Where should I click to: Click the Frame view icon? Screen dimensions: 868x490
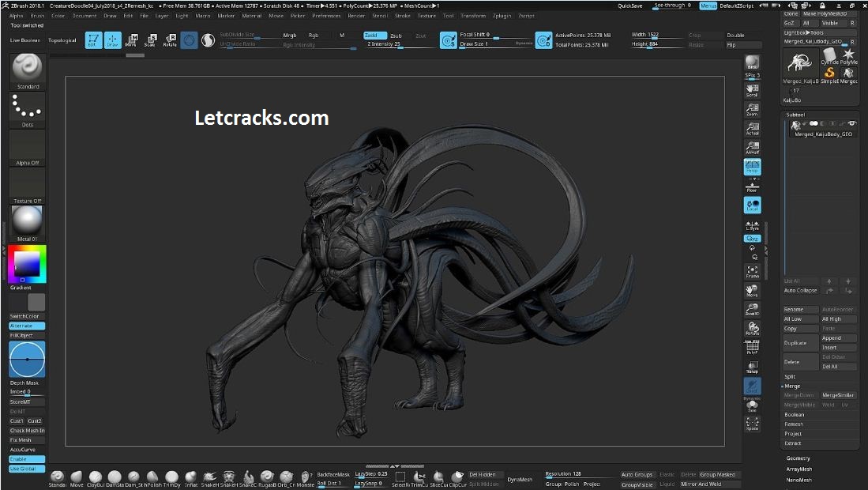(x=752, y=272)
